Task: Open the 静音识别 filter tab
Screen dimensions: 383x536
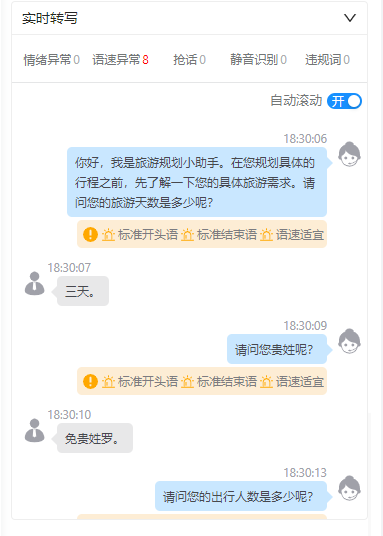Action: point(258,60)
